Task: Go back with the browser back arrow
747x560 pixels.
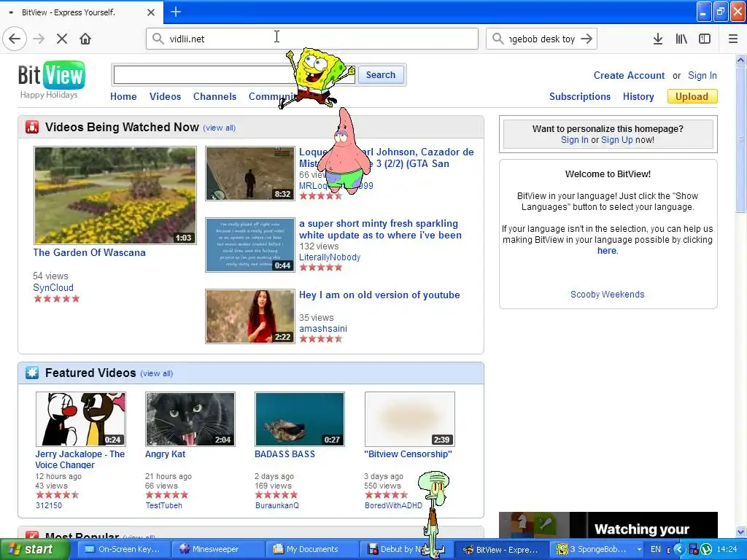Action: point(15,39)
